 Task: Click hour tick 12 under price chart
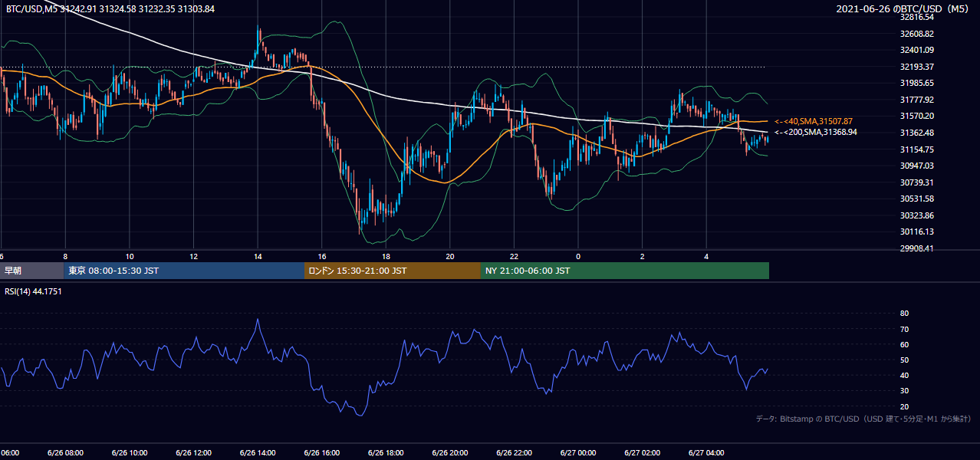click(x=194, y=257)
